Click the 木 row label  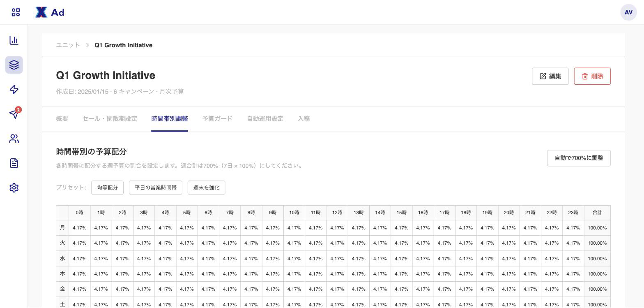[62, 274]
